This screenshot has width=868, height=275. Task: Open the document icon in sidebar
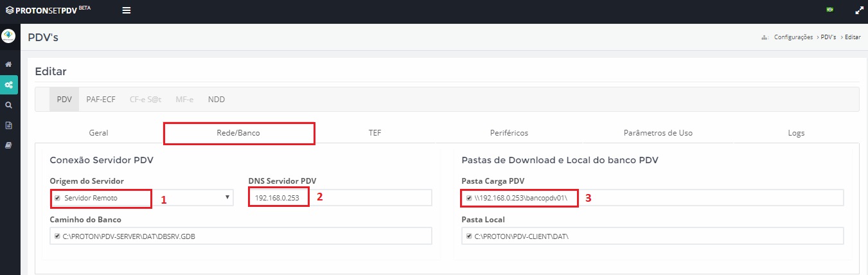pyautogui.click(x=9, y=125)
